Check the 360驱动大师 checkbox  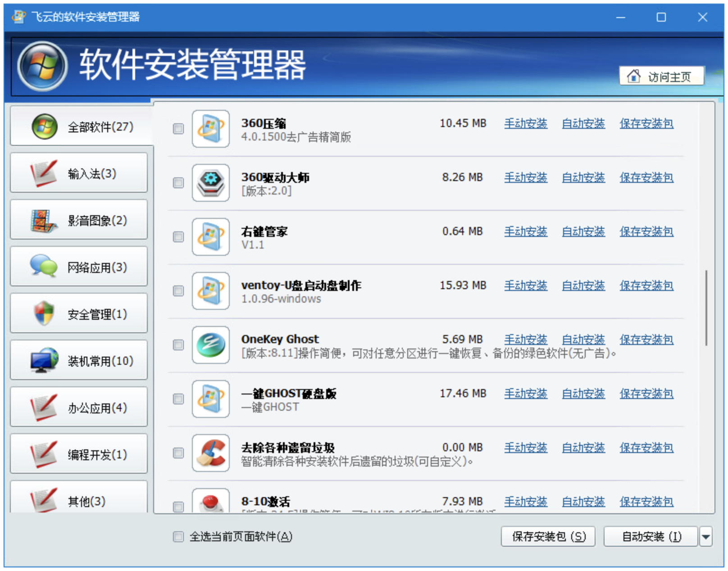coord(178,183)
